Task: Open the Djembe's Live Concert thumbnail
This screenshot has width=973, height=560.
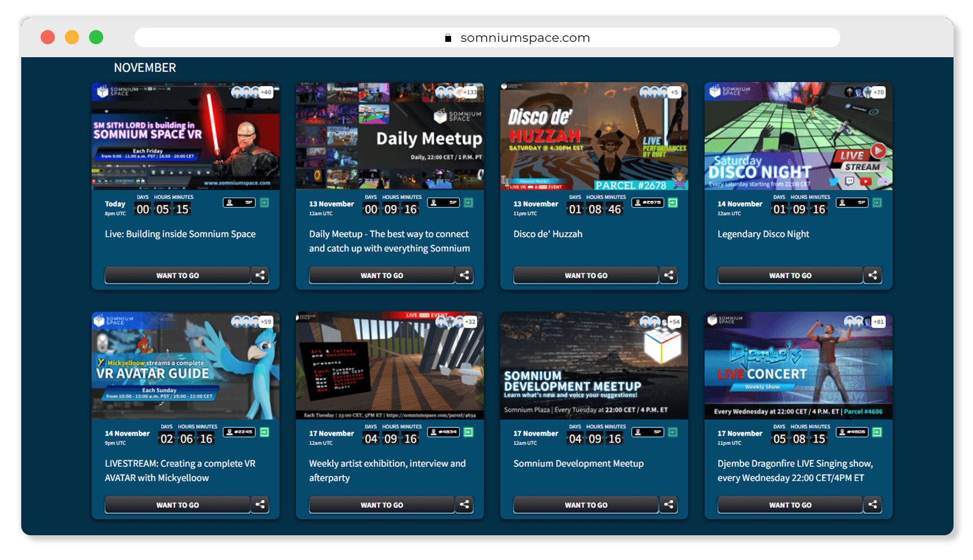Action: [798, 365]
